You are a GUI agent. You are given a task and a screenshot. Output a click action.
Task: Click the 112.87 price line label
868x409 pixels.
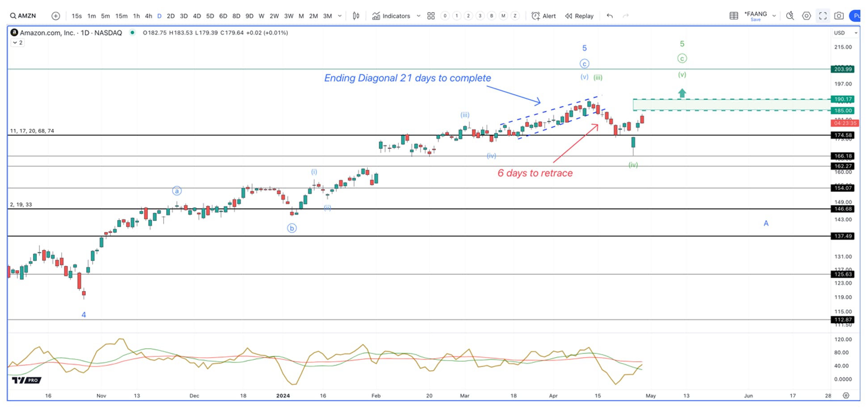[x=843, y=320]
